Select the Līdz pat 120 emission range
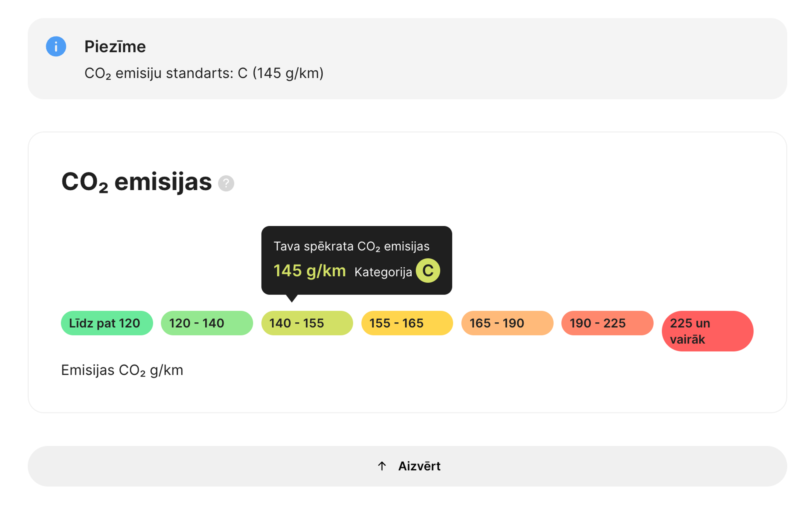The width and height of the screenshot is (812, 509). click(107, 323)
